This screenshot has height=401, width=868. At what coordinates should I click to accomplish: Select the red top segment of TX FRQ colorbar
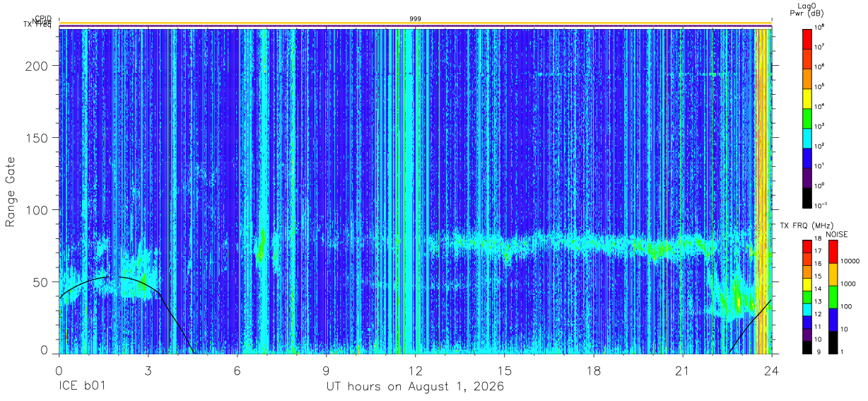click(807, 247)
